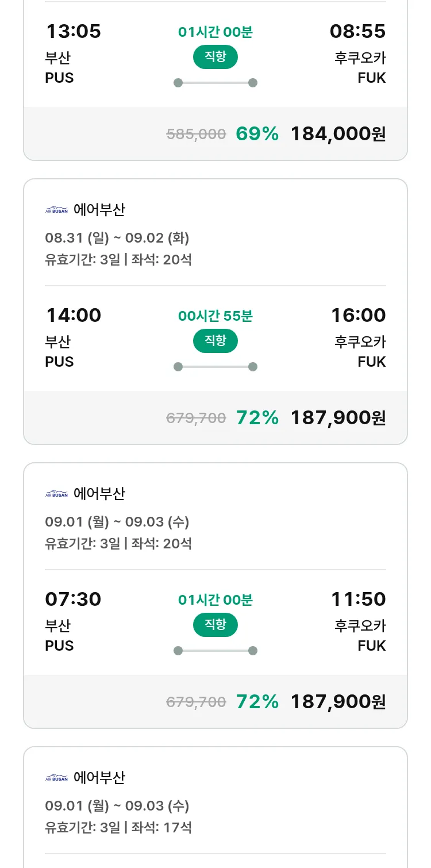431x868 pixels.
Task: Click Air Busan logo on the 17석 card
Action: (56, 778)
